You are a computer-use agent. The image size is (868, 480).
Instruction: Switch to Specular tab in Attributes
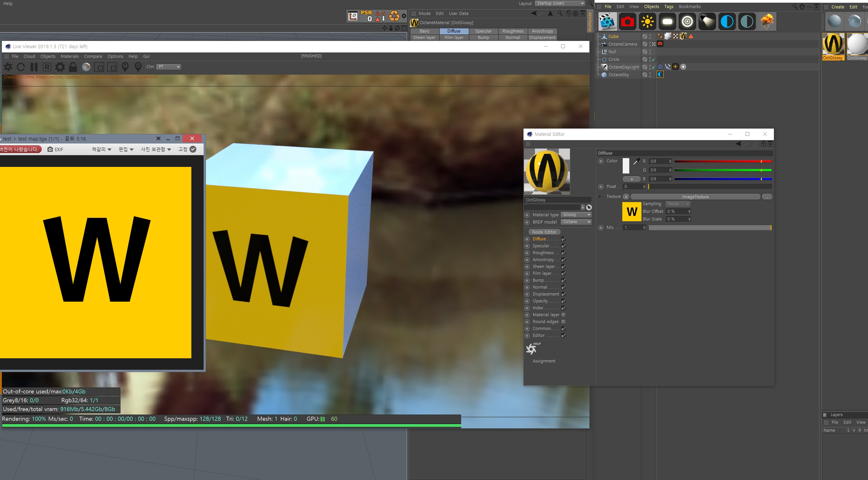click(483, 31)
